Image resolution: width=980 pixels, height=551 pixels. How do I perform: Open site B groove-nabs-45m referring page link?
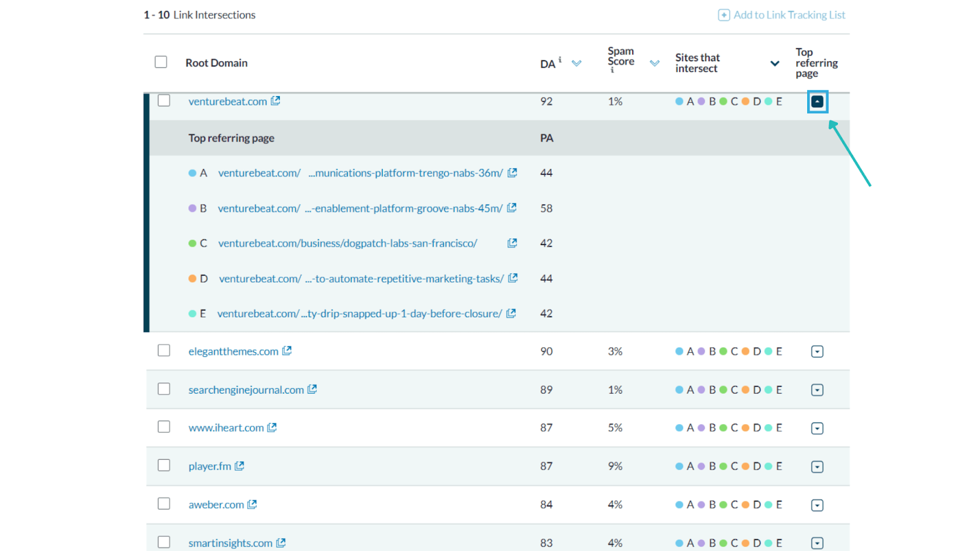tap(360, 209)
